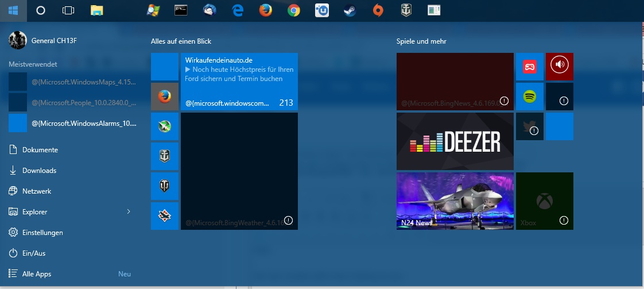Launch Uplay from the taskbar

[x=322, y=11]
